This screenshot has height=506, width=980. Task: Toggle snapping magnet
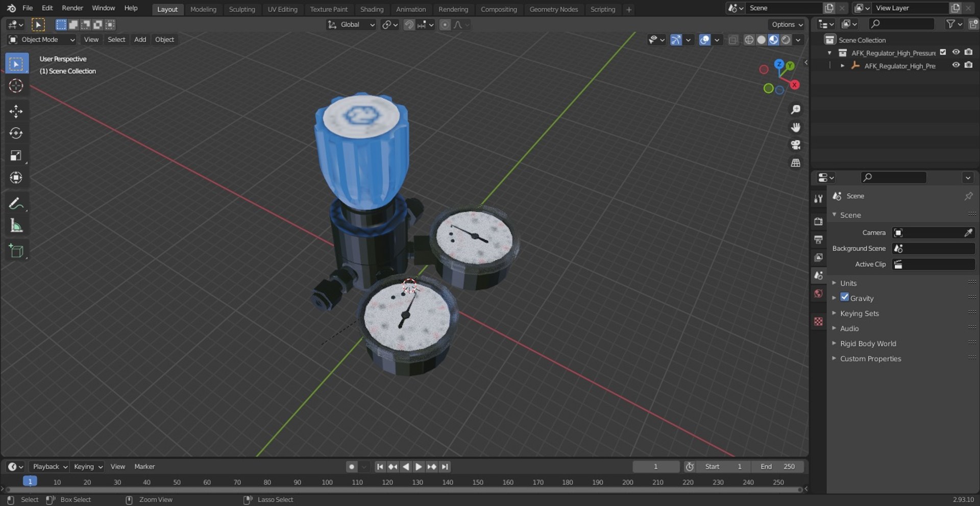pos(409,25)
